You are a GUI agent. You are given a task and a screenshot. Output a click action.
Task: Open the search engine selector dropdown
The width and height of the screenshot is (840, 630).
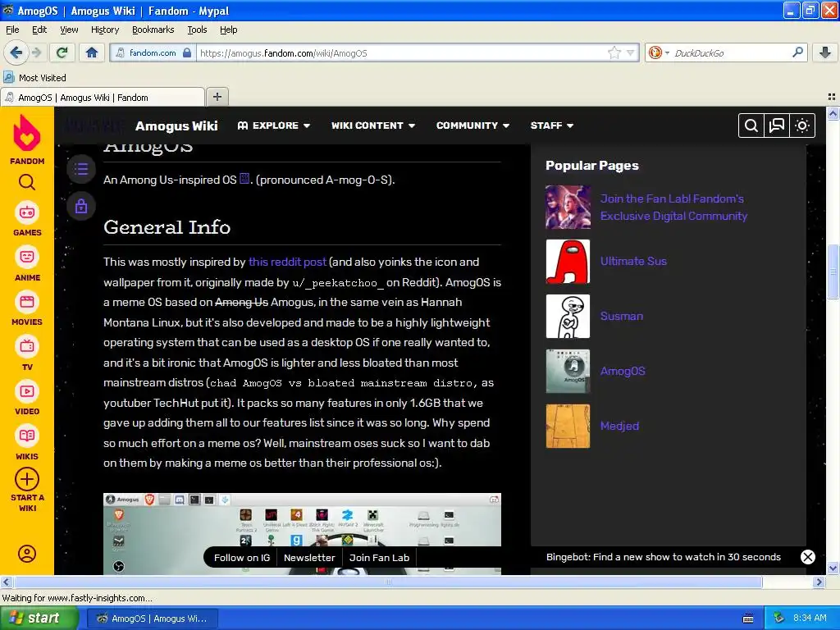tap(659, 52)
